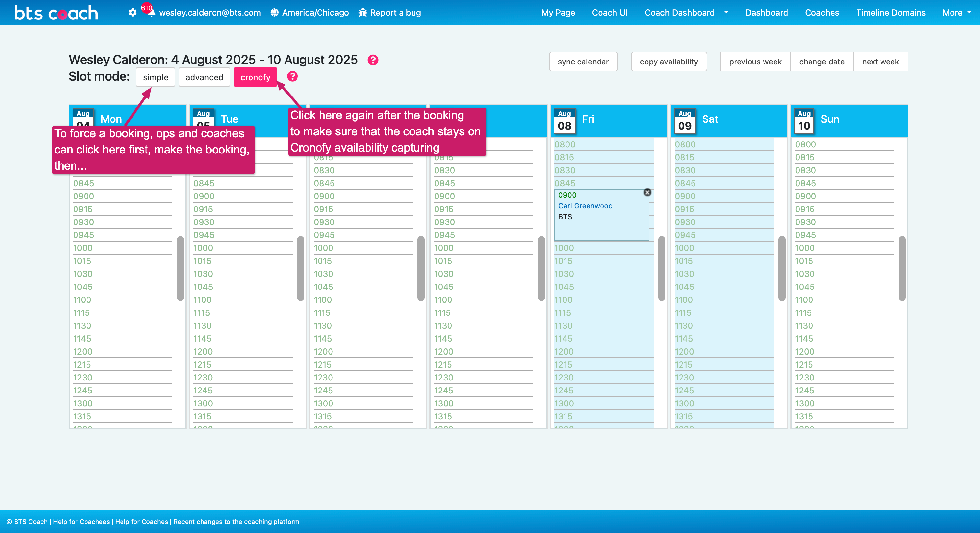Switch slot mode to simple
This screenshot has width=980, height=533.
[155, 77]
